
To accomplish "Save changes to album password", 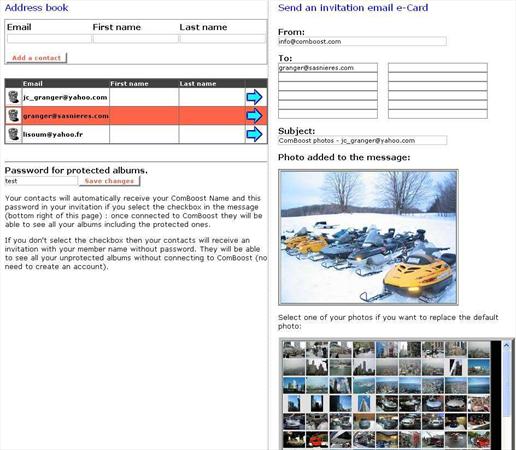I will click(109, 181).
